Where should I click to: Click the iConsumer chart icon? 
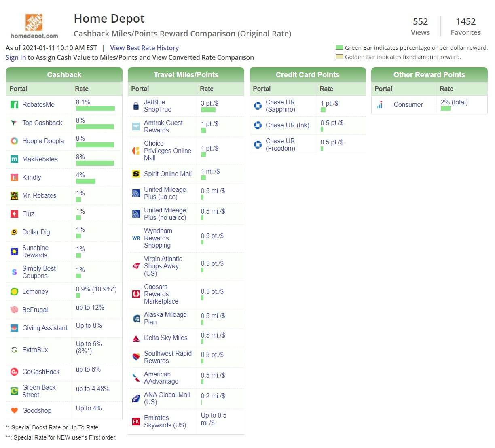(x=379, y=104)
